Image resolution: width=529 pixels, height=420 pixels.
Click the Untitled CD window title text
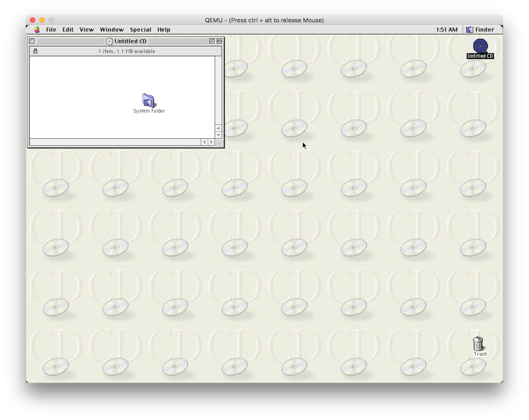(130, 41)
